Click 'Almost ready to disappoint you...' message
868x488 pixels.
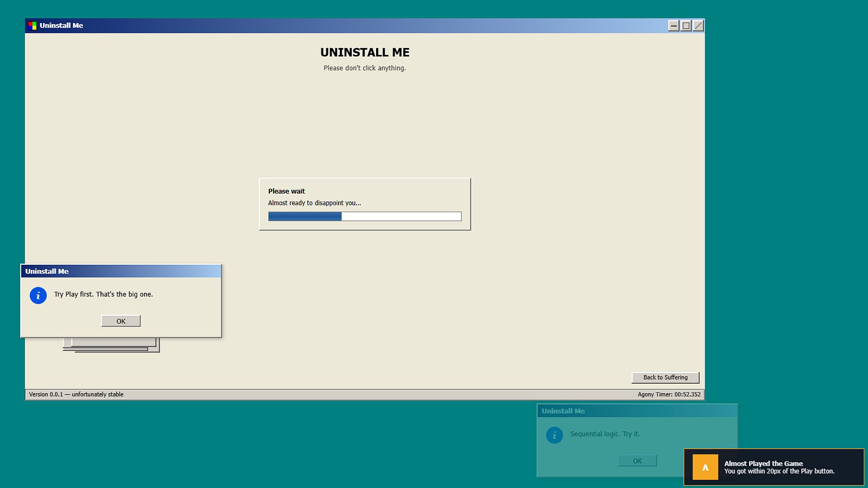point(315,203)
